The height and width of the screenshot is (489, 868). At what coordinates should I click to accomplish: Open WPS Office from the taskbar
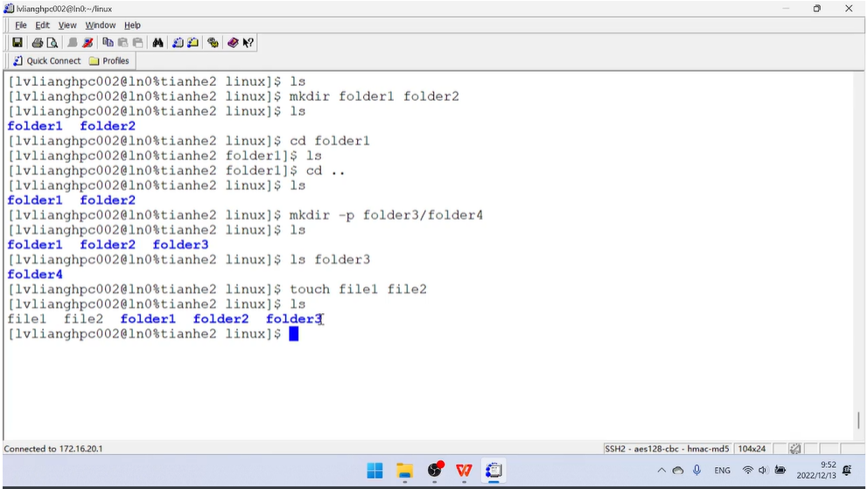pos(464,471)
